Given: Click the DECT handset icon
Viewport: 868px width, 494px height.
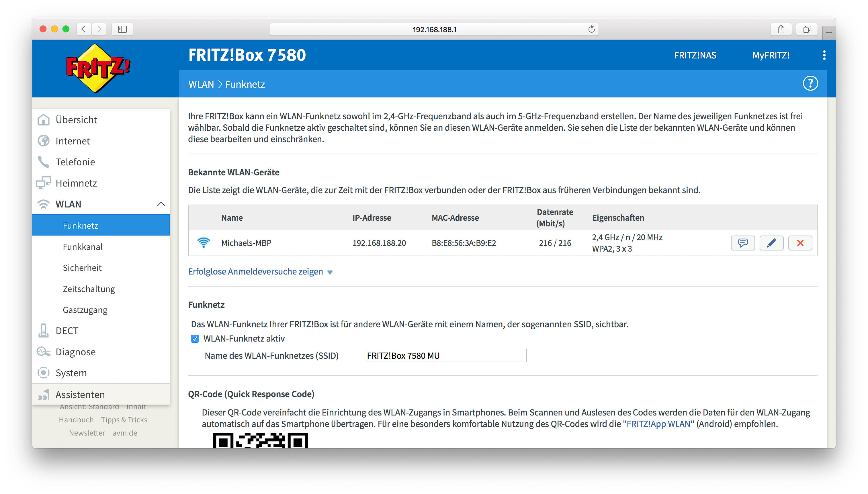Looking at the screenshot, I should pyautogui.click(x=44, y=331).
